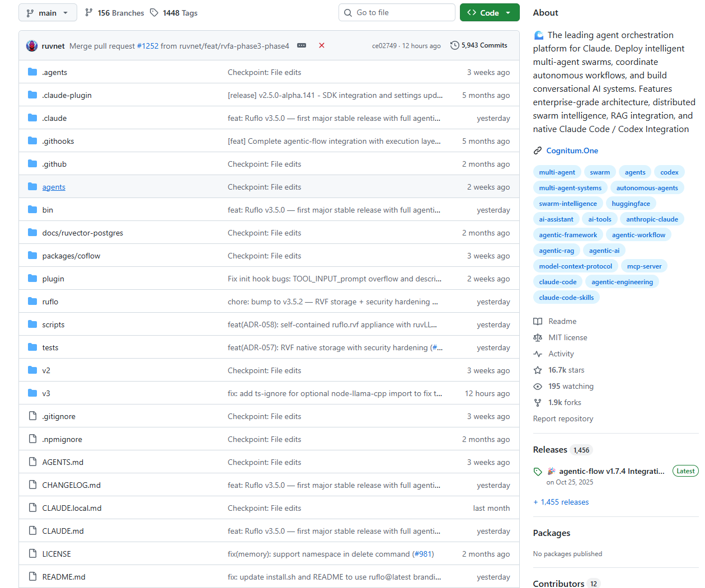Open the Releases section heading
Screen dimensions: 705x588
coord(550,450)
